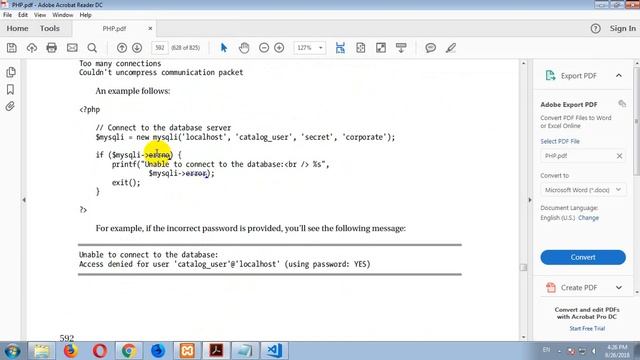Add a comment bubble tool
The image size is (640, 360).
(x=430, y=48)
